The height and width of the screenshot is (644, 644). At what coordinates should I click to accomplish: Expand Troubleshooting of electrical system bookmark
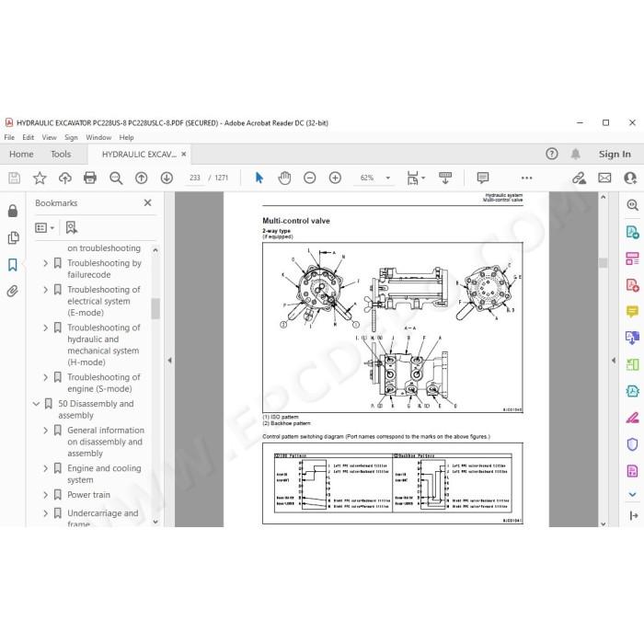tap(46, 290)
